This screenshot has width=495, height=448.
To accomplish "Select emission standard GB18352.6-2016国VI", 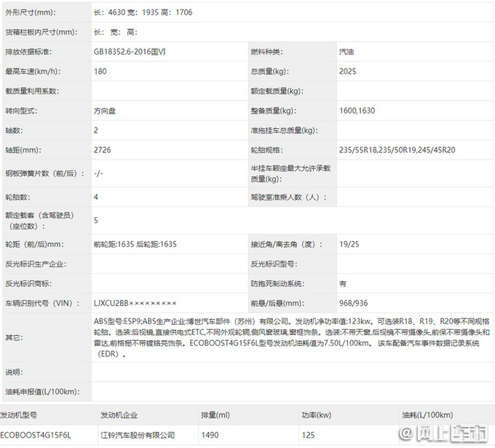I will pyautogui.click(x=130, y=52).
